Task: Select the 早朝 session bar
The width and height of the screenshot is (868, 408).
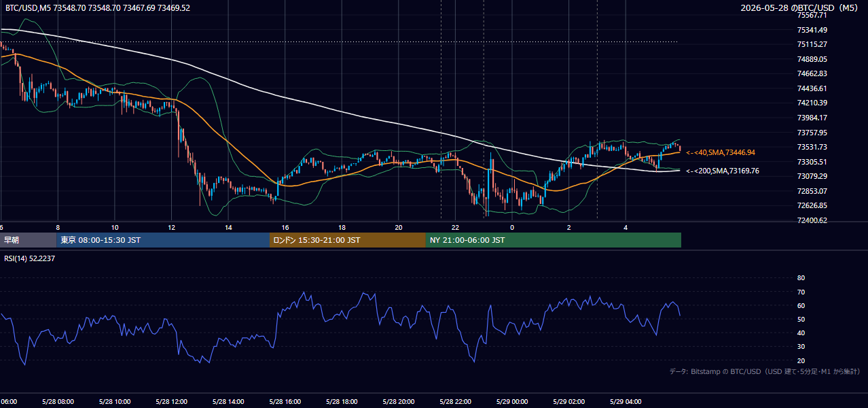Action: 29,240
